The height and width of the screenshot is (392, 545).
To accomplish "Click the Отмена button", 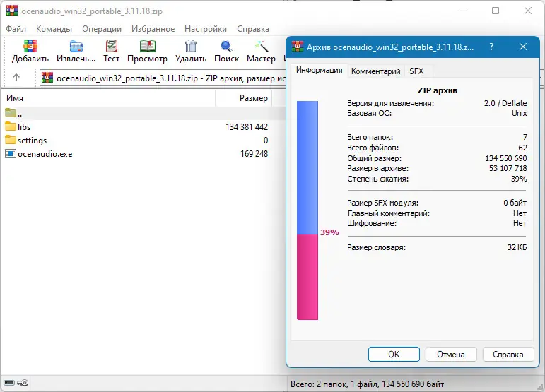I will pos(451,354).
